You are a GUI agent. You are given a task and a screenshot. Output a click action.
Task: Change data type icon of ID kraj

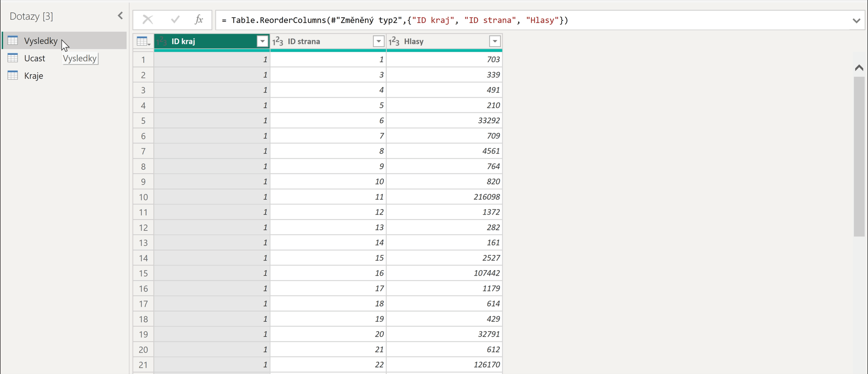pyautogui.click(x=162, y=41)
